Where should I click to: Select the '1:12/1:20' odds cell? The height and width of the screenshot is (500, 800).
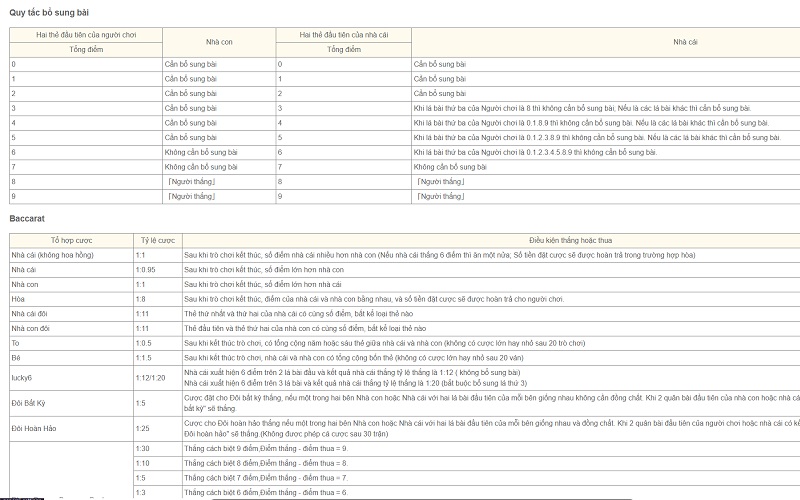point(151,377)
